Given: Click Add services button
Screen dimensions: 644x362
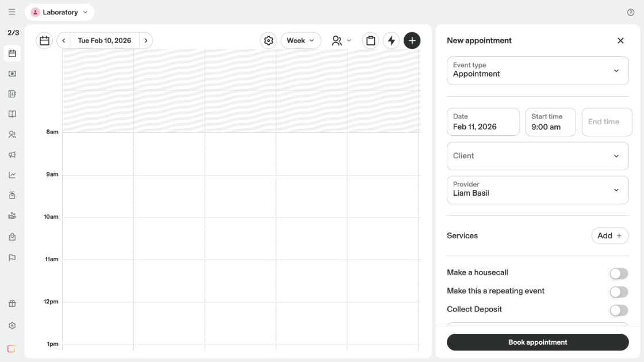Looking at the screenshot, I should tap(610, 236).
